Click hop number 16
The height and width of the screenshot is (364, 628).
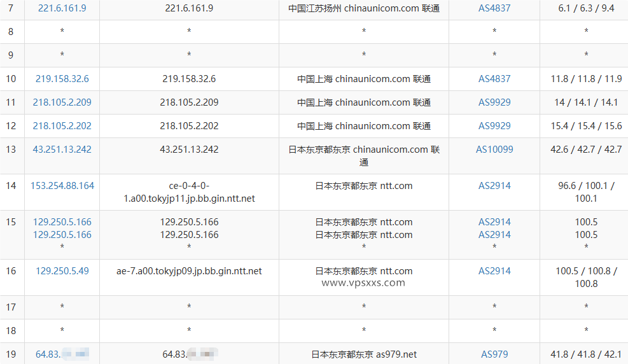click(x=11, y=271)
